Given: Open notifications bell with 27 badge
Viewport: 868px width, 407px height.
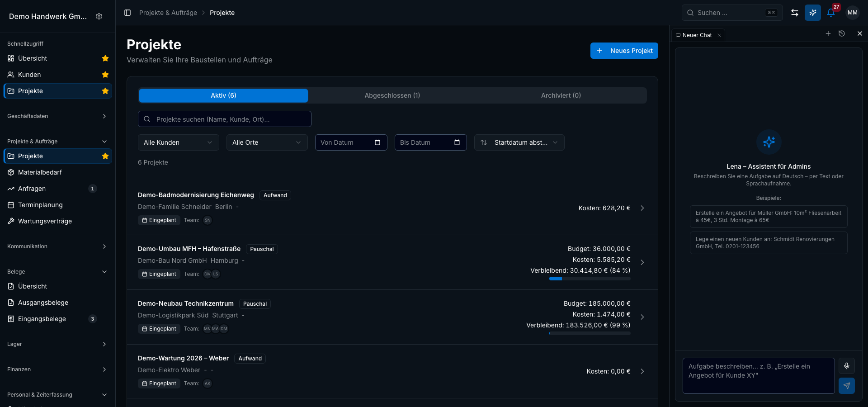Looking at the screenshot, I should (831, 13).
